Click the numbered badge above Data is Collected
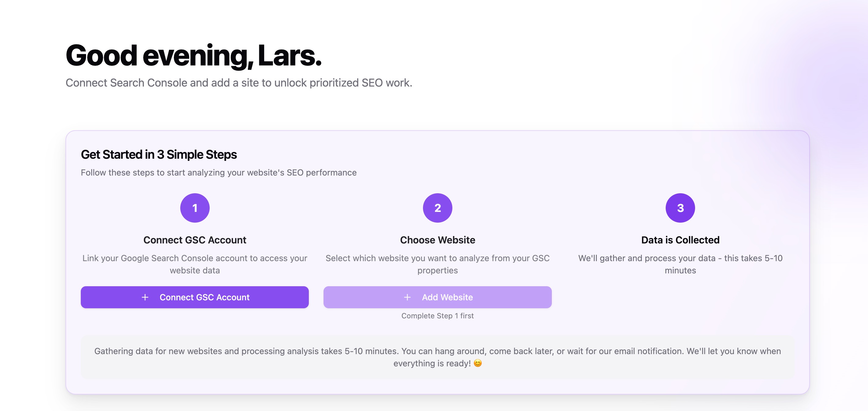 click(x=680, y=208)
